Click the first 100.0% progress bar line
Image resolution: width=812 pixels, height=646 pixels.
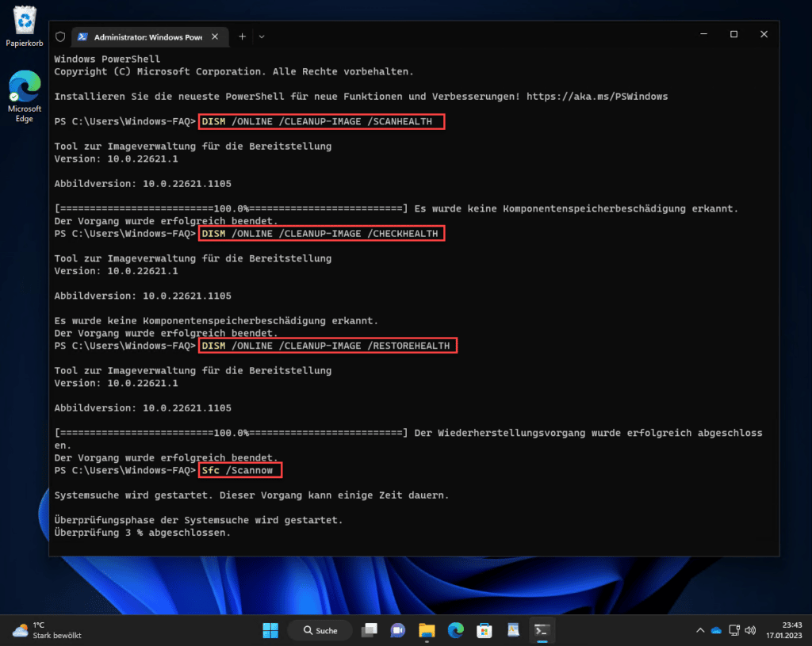[x=396, y=208]
